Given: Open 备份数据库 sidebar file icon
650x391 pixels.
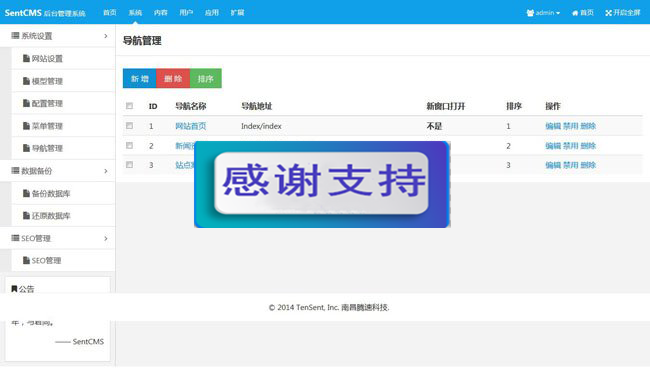Looking at the screenshot, I should click(x=26, y=193).
